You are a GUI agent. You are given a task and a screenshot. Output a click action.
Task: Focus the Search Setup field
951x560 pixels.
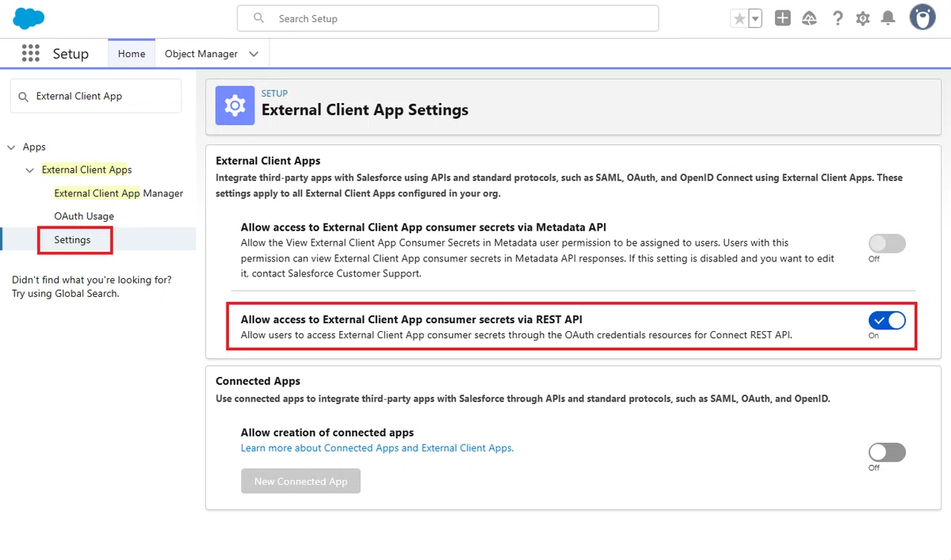(x=448, y=18)
